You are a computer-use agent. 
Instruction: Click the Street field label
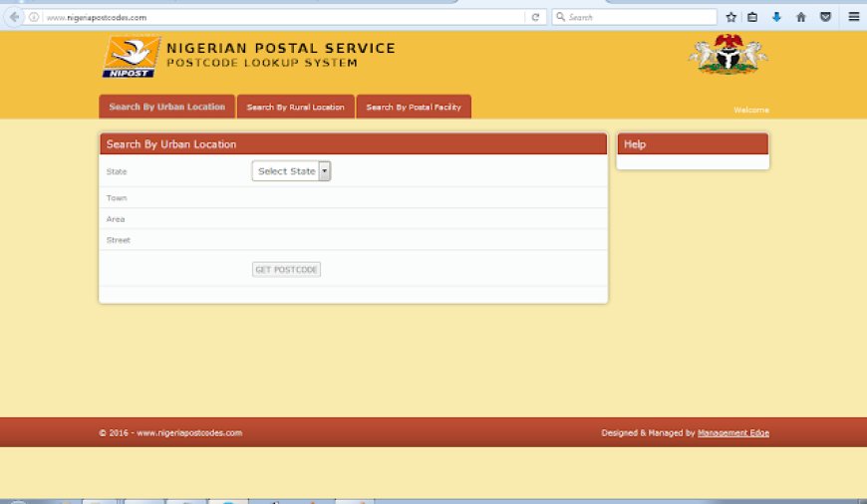(x=119, y=240)
